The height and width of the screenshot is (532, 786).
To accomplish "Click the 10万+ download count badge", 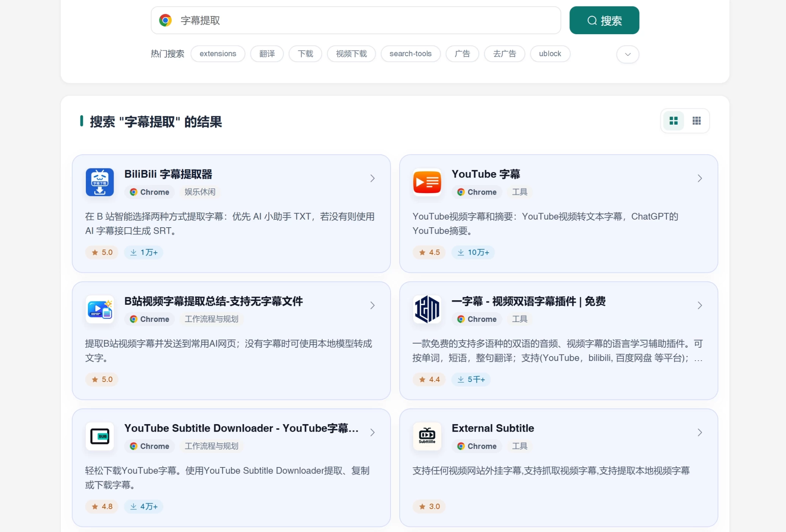I will tap(473, 252).
